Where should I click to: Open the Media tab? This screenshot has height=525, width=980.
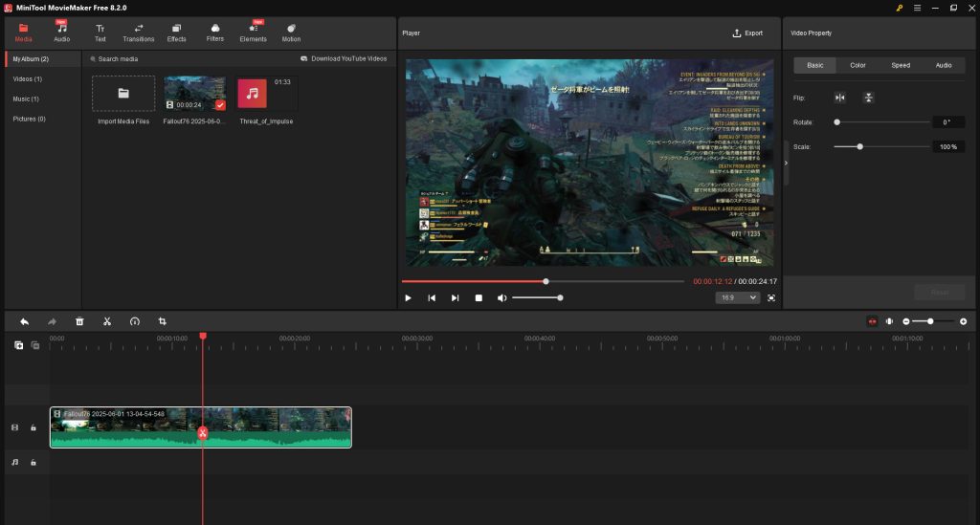pyautogui.click(x=23, y=33)
